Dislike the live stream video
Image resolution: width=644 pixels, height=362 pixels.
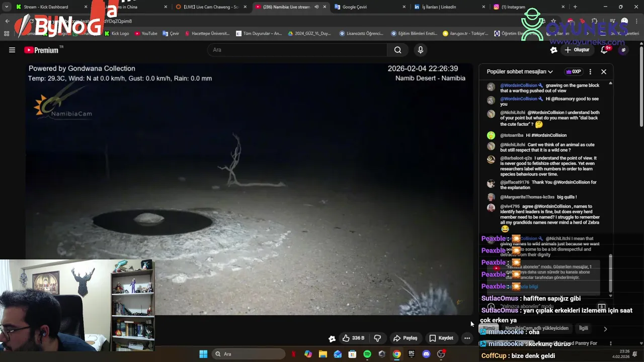(x=377, y=338)
